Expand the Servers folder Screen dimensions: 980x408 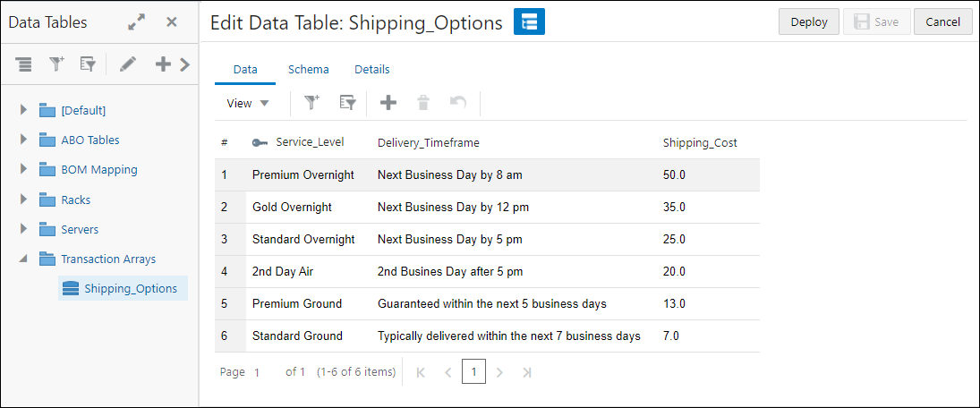tap(24, 229)
